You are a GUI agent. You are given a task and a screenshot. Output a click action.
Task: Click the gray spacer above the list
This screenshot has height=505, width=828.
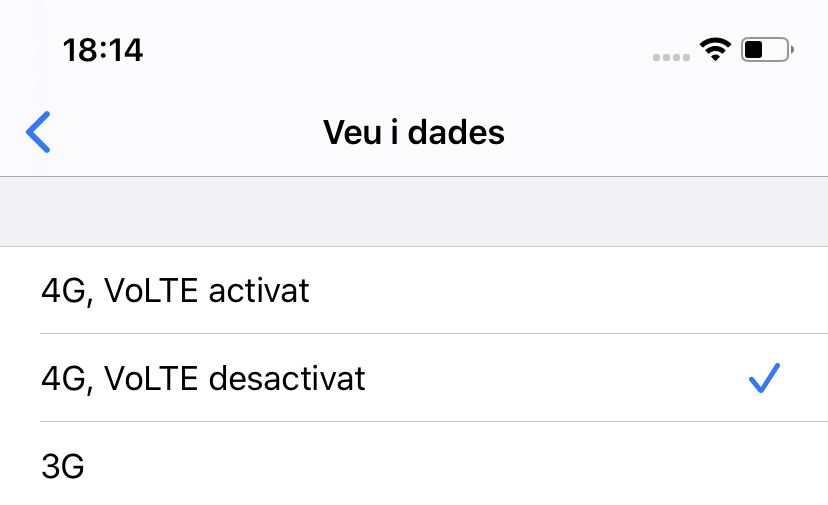coord(414,212)
